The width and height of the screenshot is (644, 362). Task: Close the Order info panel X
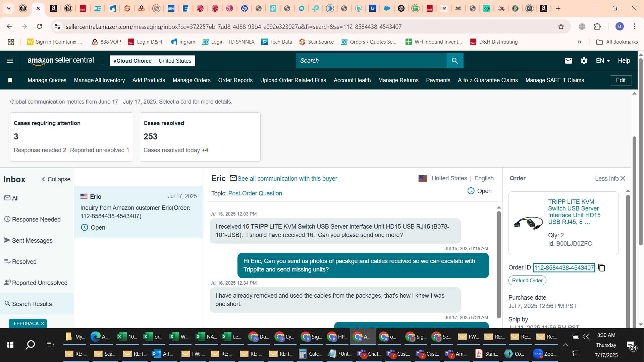tap(623, 179)
